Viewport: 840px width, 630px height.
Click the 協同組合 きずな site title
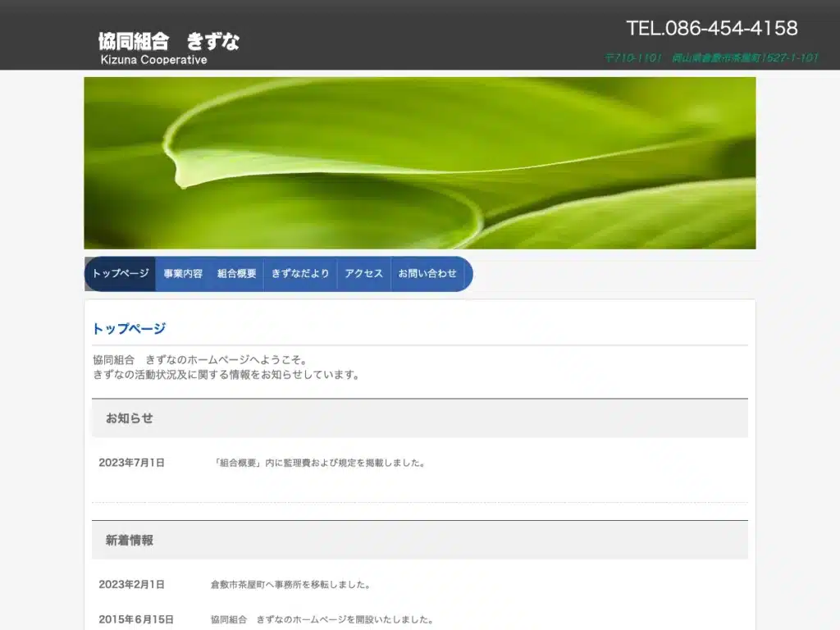coord(169,41)
